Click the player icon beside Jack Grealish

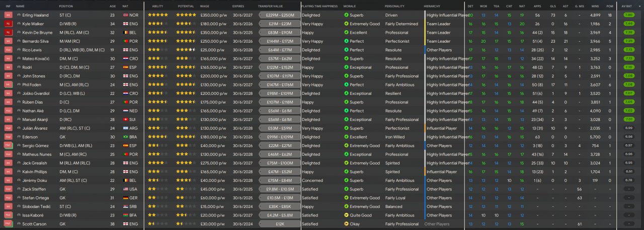19,163
